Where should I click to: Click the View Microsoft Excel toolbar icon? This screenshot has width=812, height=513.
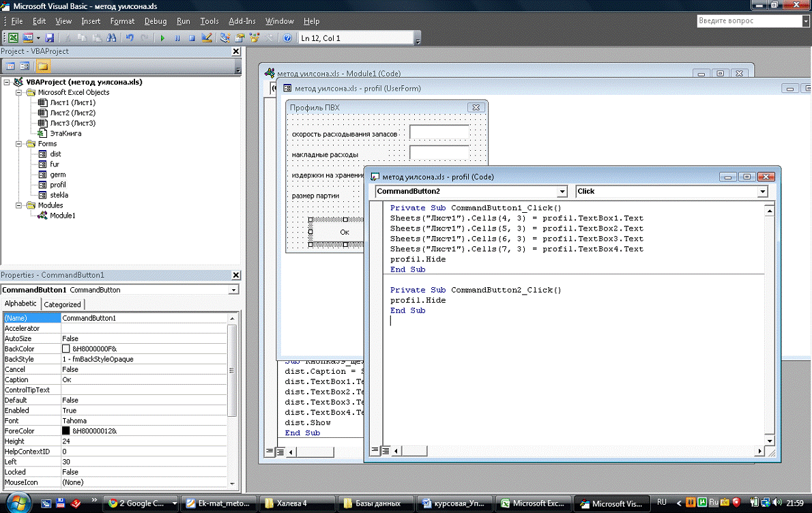[x=13, y=38]
